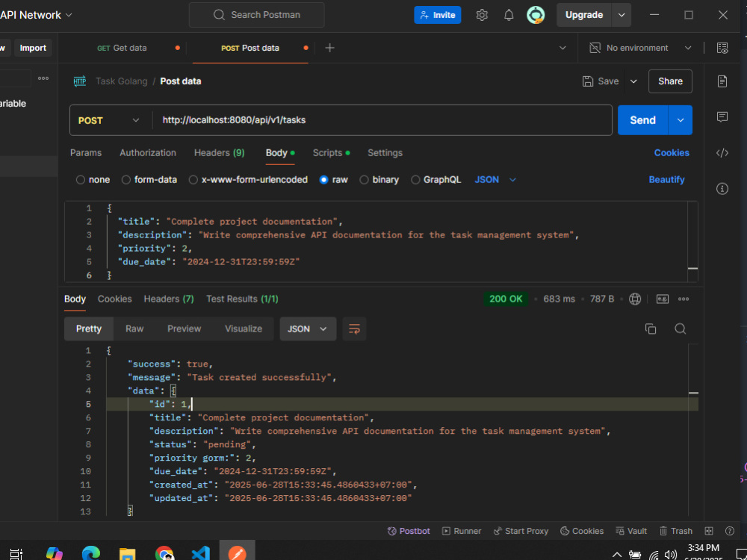Open the notifications bell
Screen dimensions: 747x560
[x=509, y=15]
